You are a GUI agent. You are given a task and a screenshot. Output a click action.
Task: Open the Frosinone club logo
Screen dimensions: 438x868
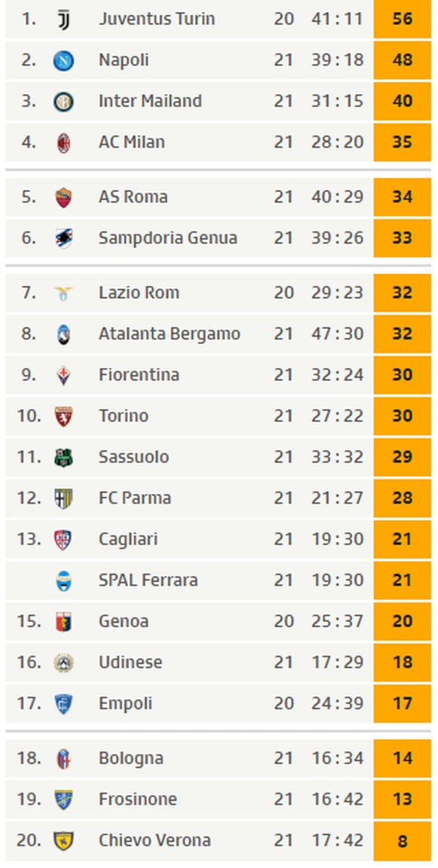pyautogui.click(x=64, y=799)
